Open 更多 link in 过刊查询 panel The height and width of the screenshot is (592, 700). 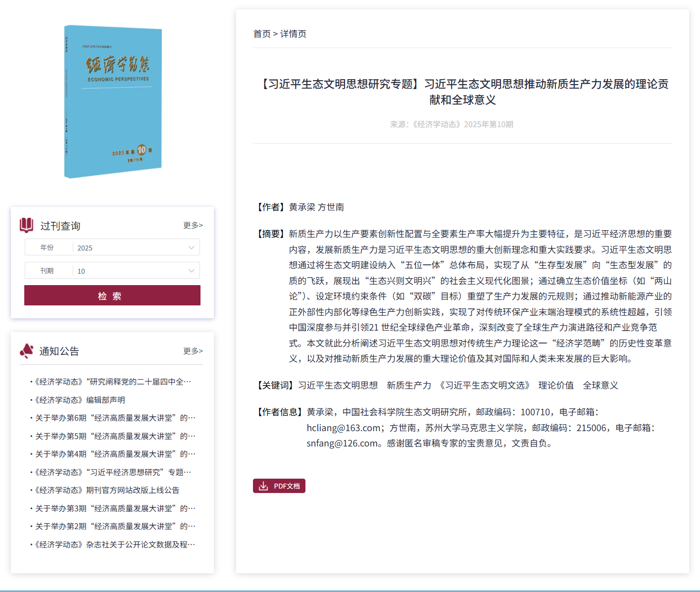[x=193, y=225]
